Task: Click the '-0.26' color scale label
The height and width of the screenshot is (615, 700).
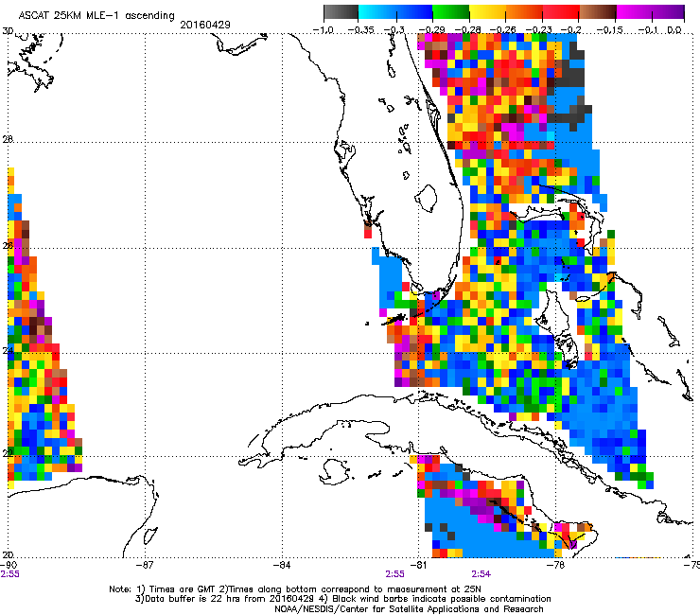Action: click(x=504, y=30)
